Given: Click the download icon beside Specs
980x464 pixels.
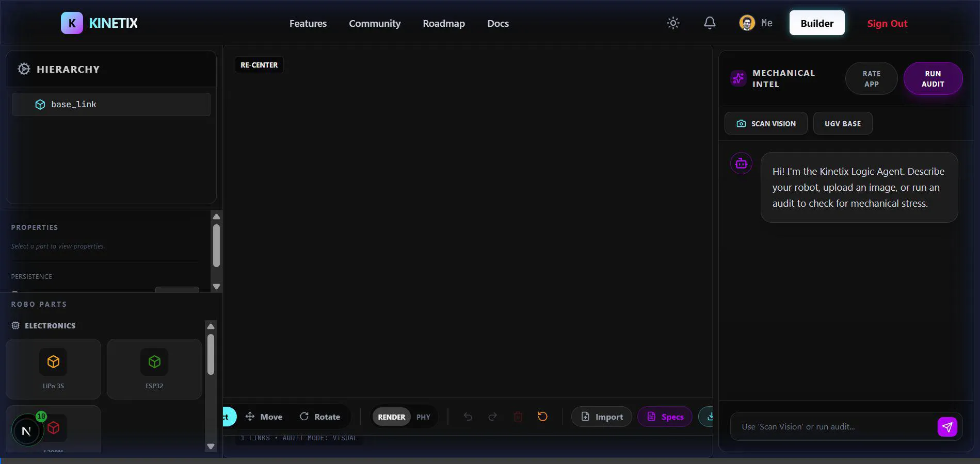Looking at the screenshot, I should click(708, 417).
